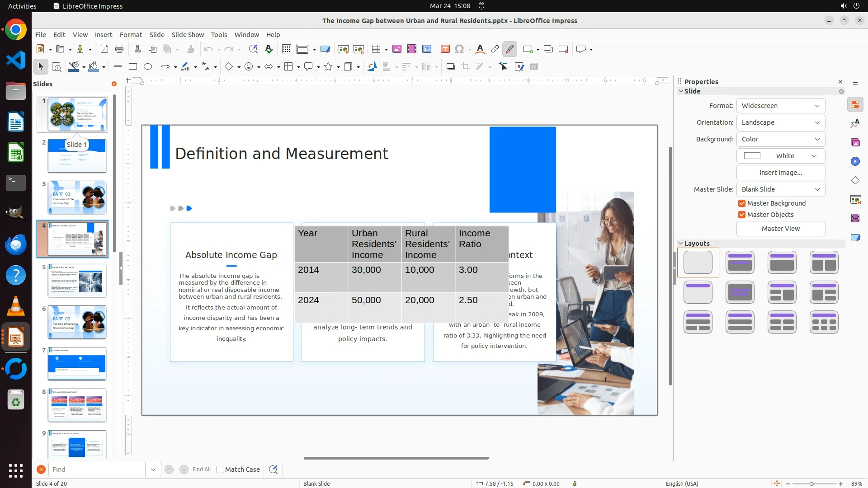Click the Insert Special Character icon

click(x=459, y=49)
